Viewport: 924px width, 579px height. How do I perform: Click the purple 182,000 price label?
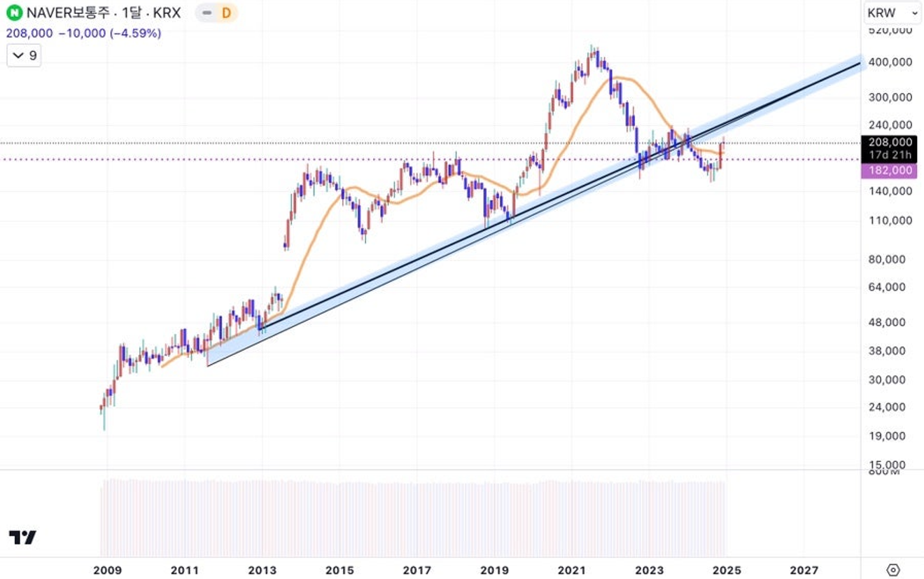pos(889,170)
